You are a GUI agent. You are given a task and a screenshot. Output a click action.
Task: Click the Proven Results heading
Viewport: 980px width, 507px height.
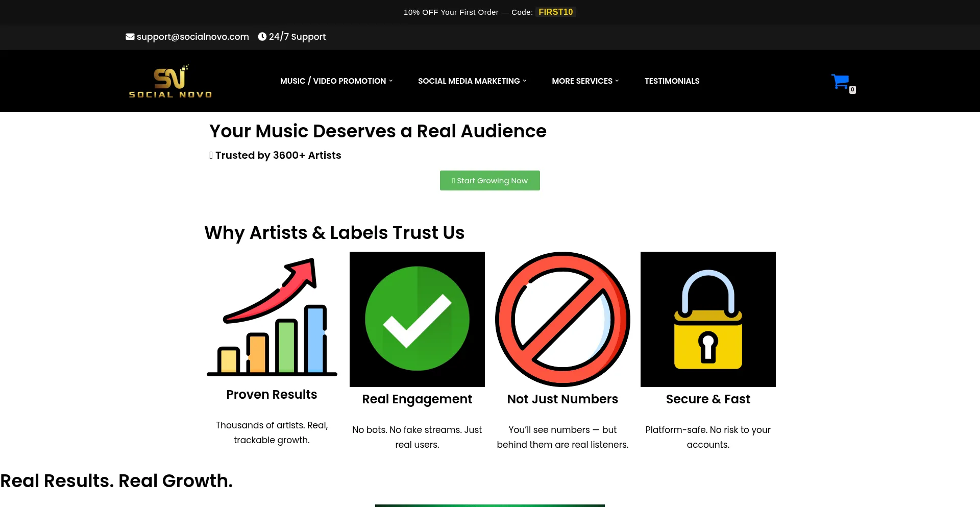[x=272, y=395]
